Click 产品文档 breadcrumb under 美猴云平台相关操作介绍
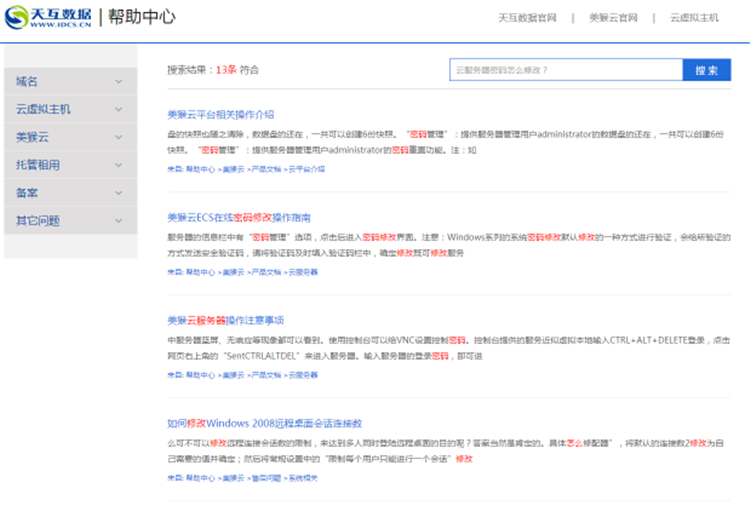 [266, 169]
